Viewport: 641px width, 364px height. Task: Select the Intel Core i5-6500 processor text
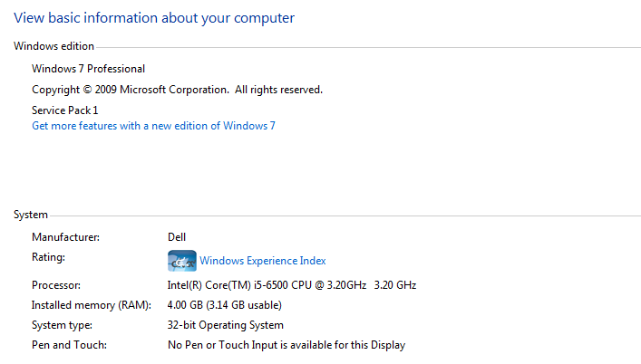pyautogui.click(x=292, y=285)
